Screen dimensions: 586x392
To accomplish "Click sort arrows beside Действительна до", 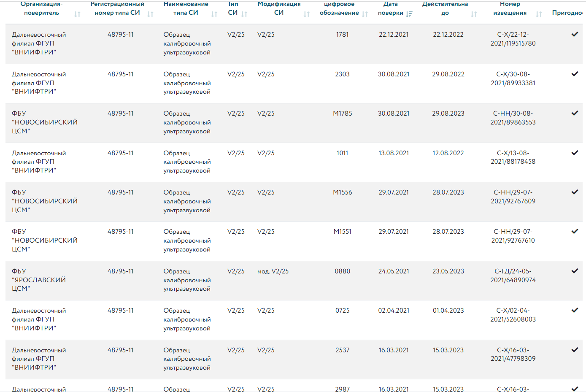I will [474, 14].
